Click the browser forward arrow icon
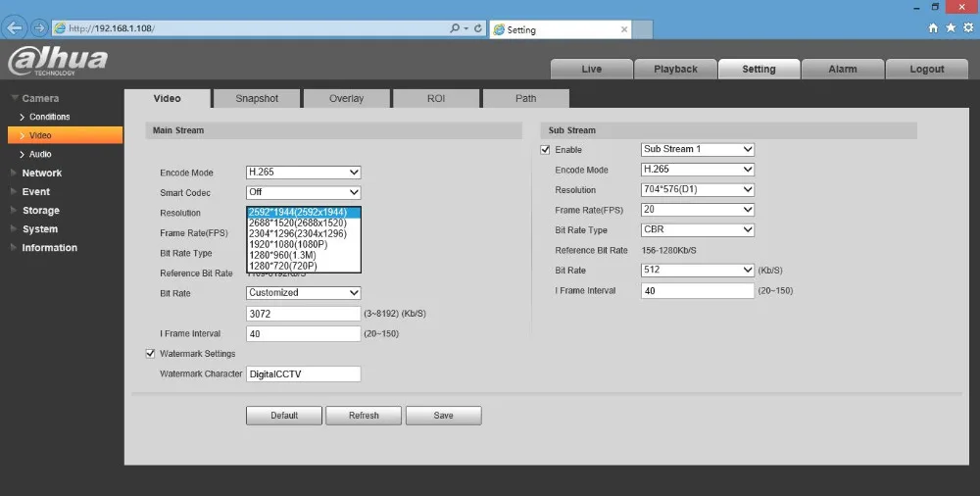 tap(39, 28)
